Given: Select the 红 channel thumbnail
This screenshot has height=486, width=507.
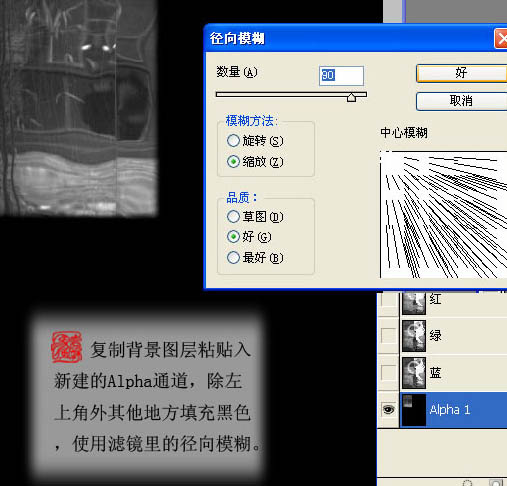Looking at the screenshot, I should pos(414,303).
